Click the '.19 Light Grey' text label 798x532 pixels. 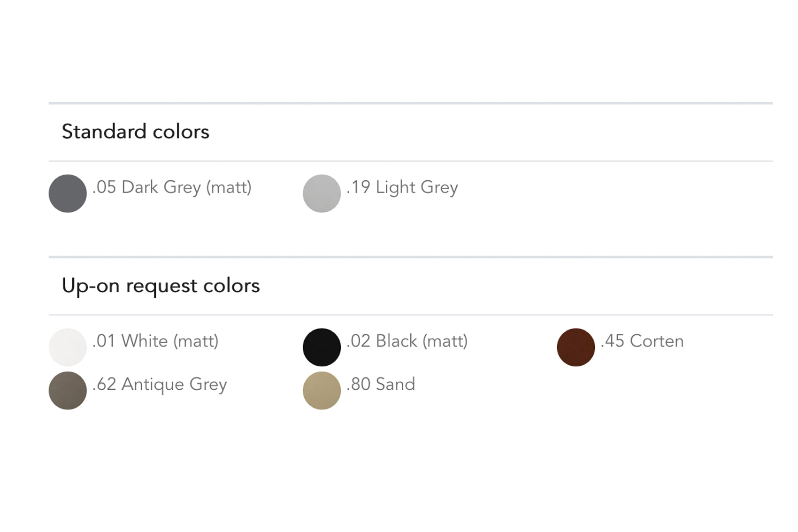point(402,187)
